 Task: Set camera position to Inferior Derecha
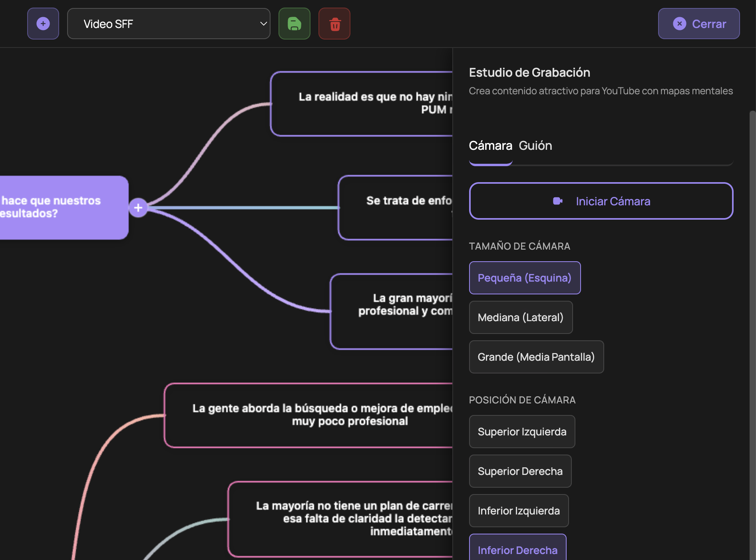(x=517, y=550)
